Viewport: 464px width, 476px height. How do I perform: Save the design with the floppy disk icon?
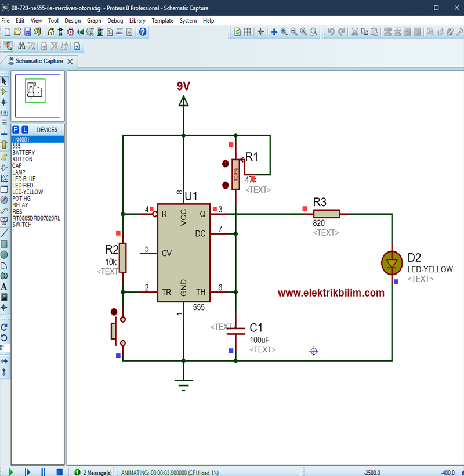(27, 32)
